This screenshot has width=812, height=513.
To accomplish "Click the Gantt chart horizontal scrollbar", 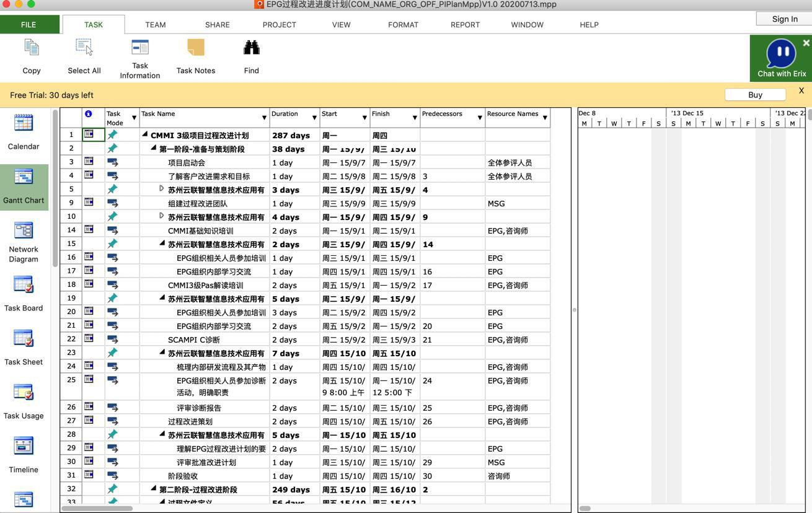I will pyautogui.click(x=585, y=509).
